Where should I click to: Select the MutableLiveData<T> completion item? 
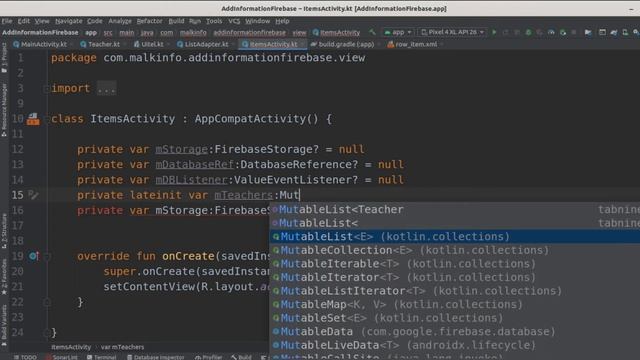click(x=455, y=345)
